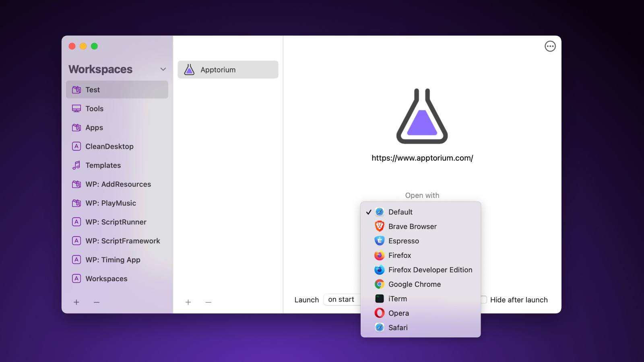The width and height of the screenshot is (644, 362).
Task: Open the Launch on start dropdown
Action: click(342, 300)
